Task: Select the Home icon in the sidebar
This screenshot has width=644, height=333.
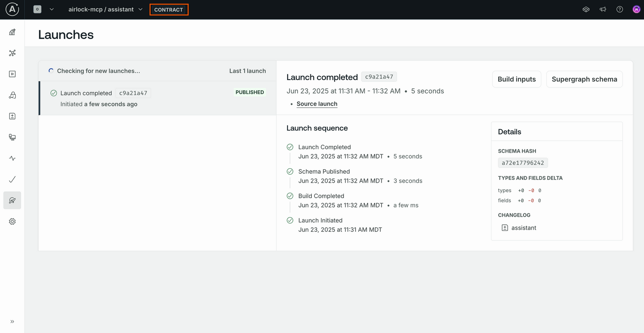Action: pos(12,32)
